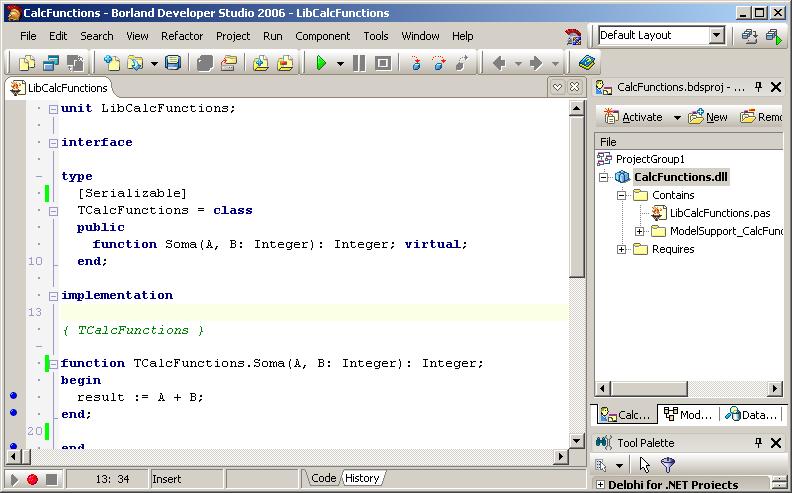
Task: Click the Step Over debug icon
Action: [x=438, y=63]
